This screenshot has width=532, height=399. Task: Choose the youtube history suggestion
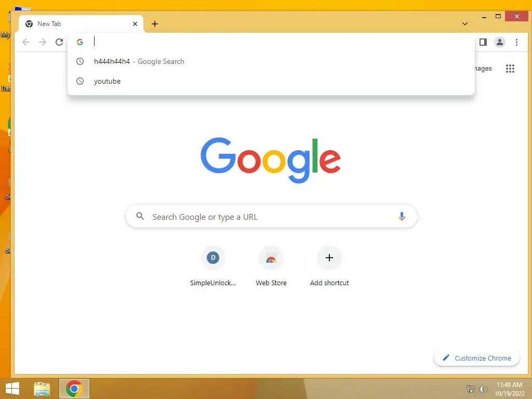pyautogui.click(x=271, y=81)
